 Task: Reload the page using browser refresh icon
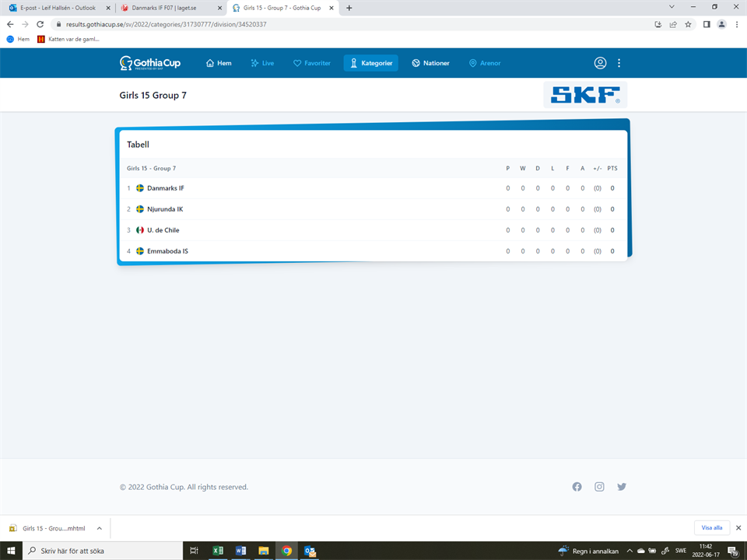[43, 24]
